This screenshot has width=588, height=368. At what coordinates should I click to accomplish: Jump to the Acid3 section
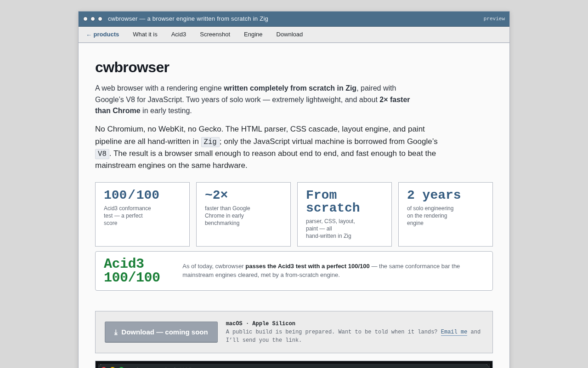(179, 34)
